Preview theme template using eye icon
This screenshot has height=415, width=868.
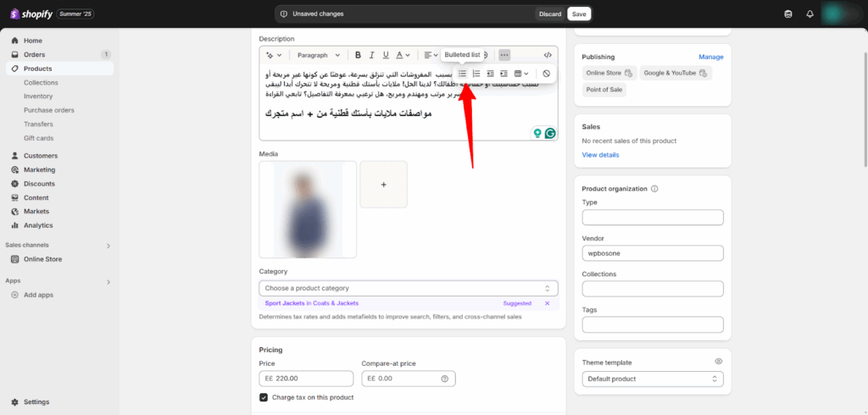point(718,362)
